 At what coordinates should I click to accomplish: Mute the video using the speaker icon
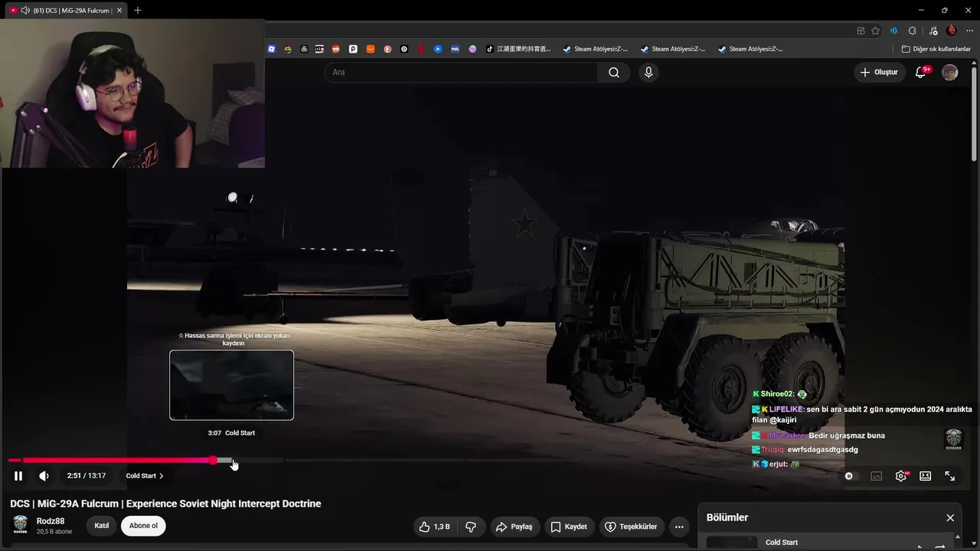44,476
